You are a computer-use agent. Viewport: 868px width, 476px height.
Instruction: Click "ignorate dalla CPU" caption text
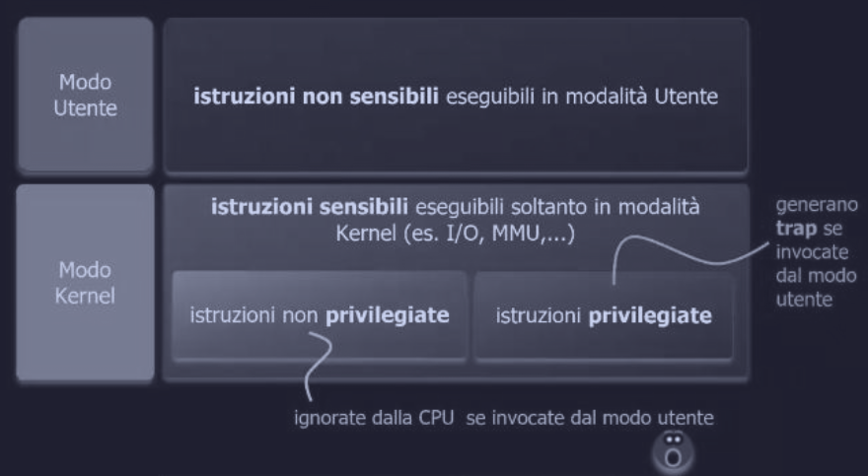(371, 417)
